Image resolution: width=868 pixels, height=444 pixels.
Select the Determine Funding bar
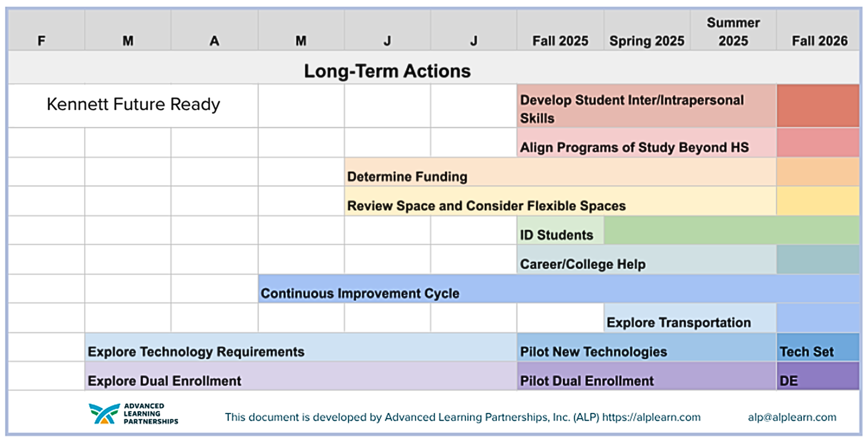(x=407, y=176)
